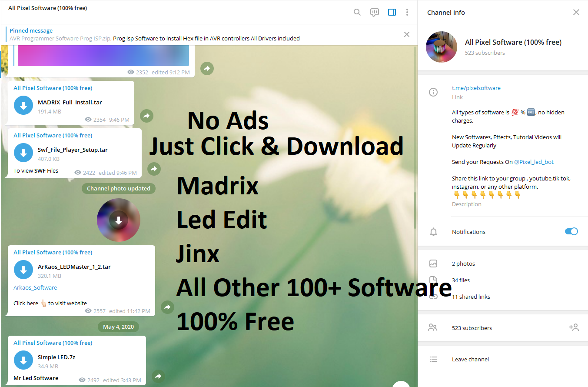Open the 2 photos section
This screenshot has height=387, width=588.
click(463, 264)
